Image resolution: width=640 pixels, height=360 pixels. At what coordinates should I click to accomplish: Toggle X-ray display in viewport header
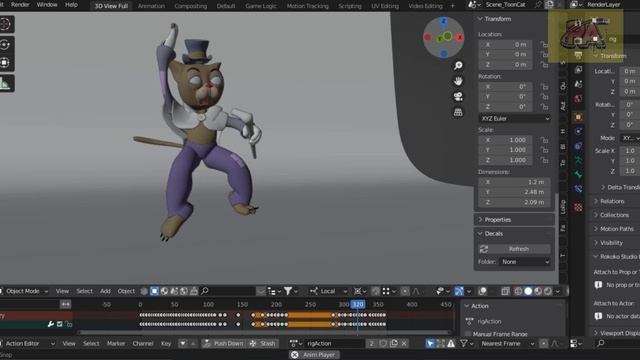(505, 291)
